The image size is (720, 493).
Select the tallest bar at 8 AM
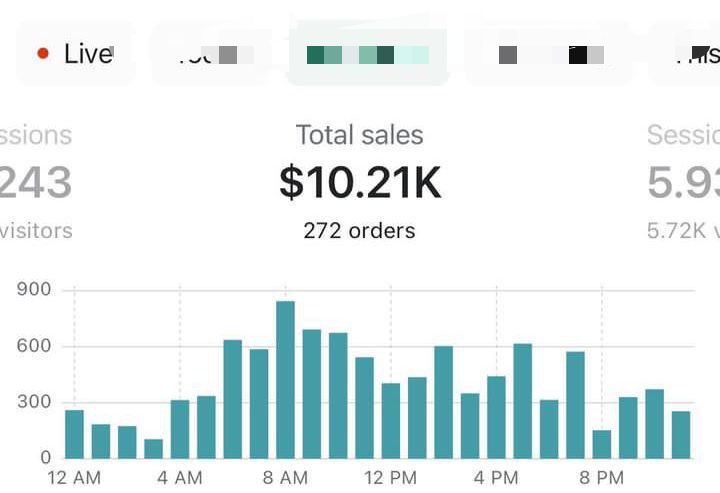(x=285, y=380)
